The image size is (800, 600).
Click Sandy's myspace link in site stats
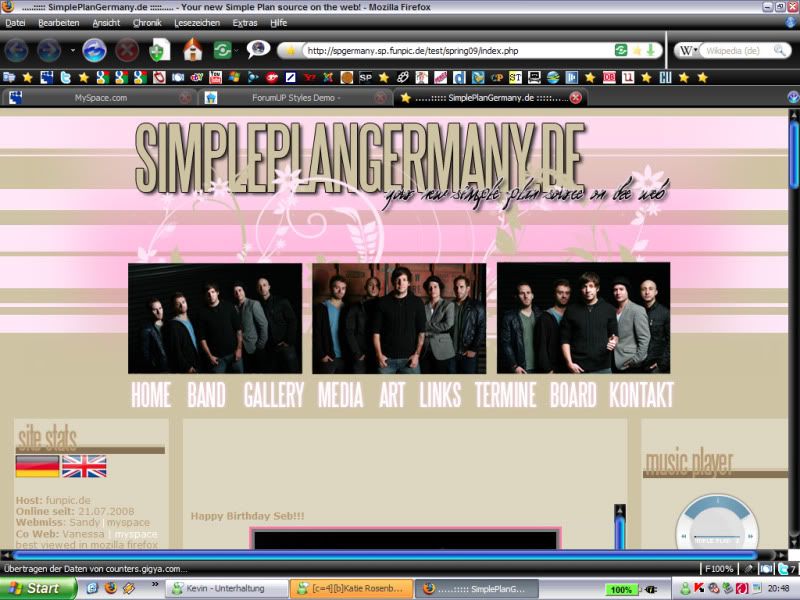128,522
